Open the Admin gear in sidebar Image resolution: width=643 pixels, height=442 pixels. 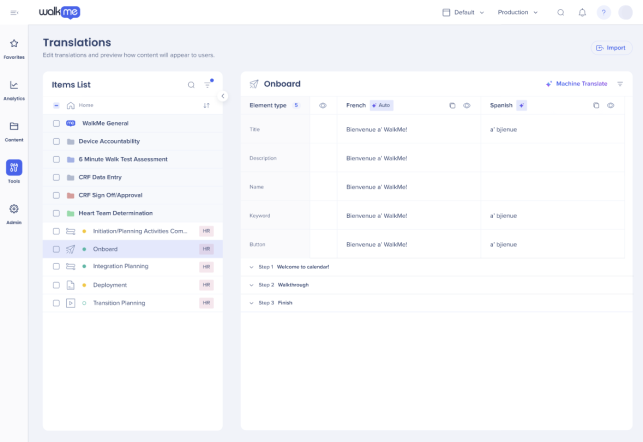pyautogui.click(x=14, y=213)
